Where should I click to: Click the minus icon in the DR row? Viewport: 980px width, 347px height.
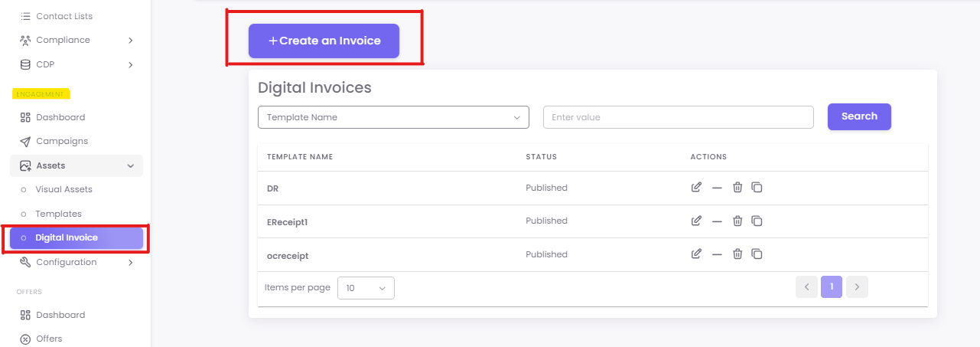(717, 188)
